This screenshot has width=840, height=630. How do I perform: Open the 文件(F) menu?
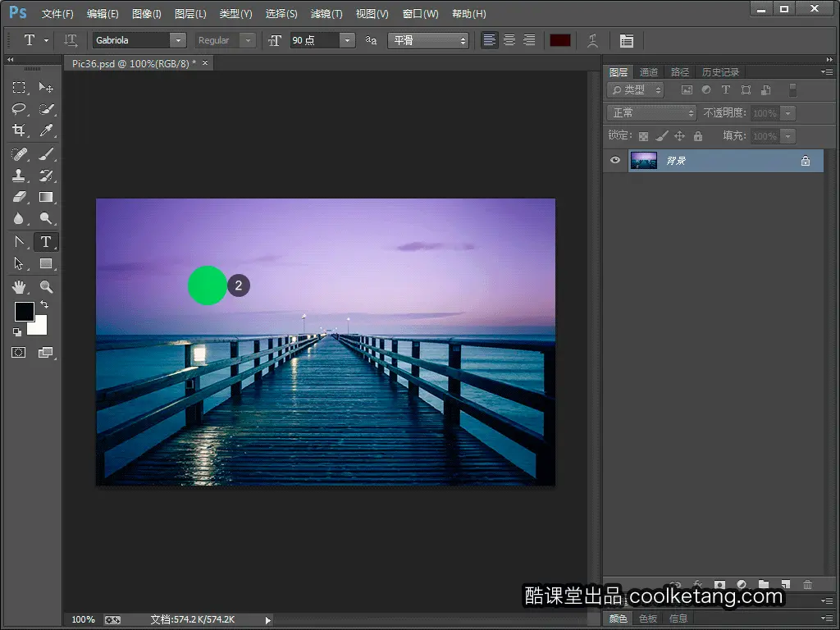[x=57, y=14]
